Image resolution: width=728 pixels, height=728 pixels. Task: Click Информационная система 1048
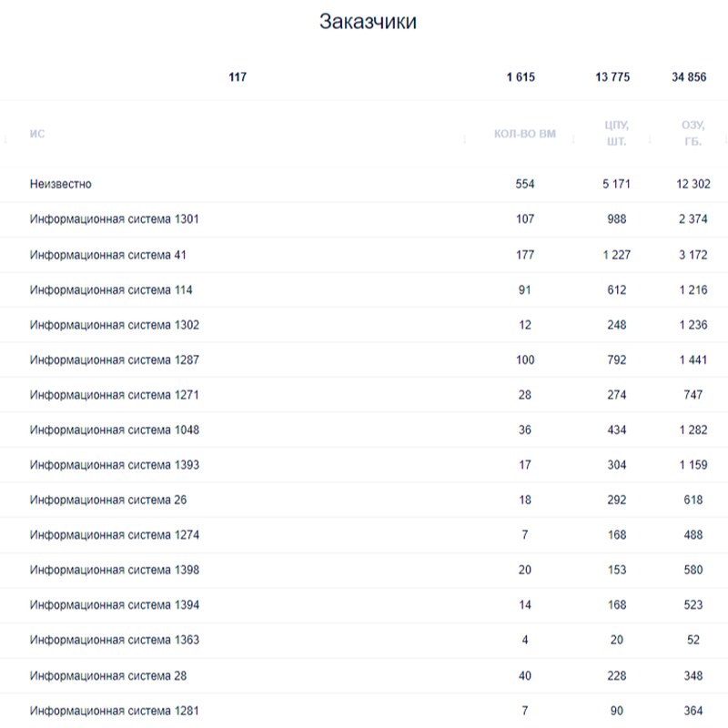115,430
